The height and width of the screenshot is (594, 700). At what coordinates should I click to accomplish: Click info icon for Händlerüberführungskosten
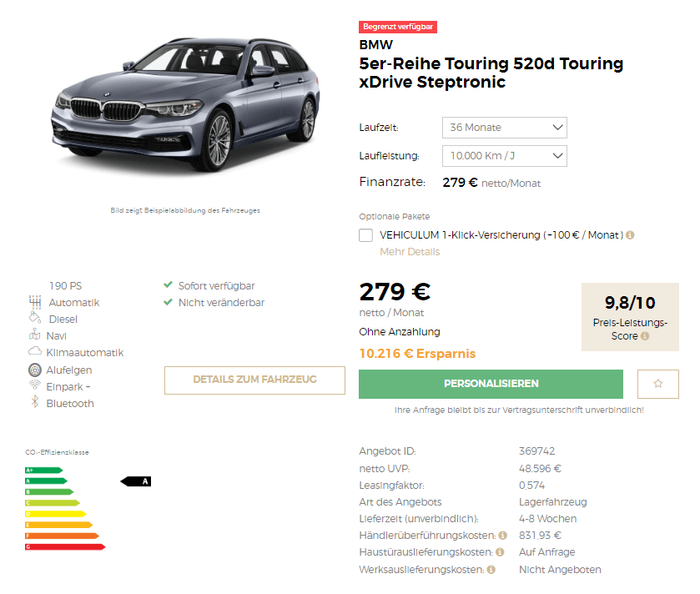click(502, 535)
